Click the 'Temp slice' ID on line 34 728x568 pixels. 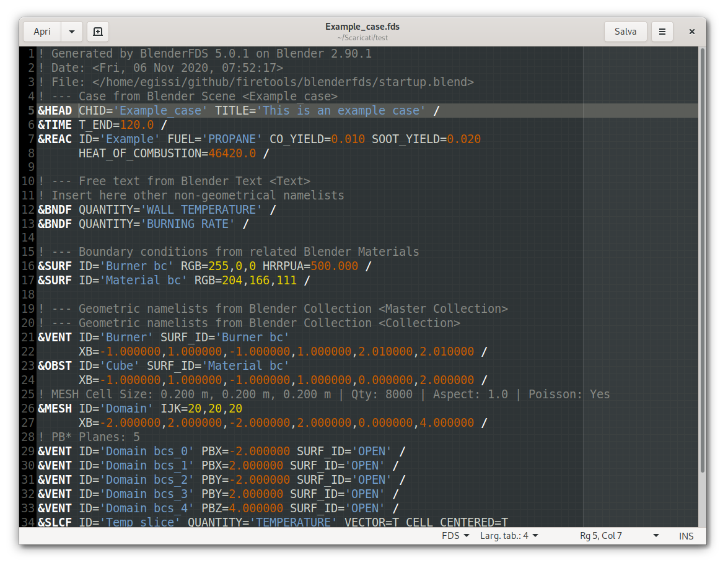pyautogui.click(x=143, y=522)
